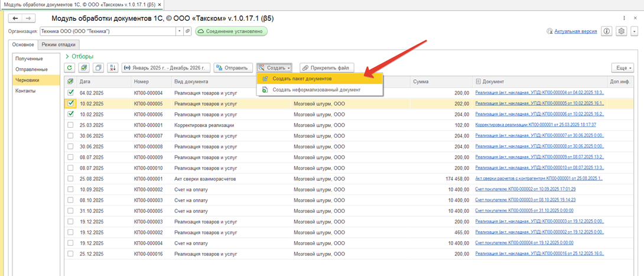Uncheck the row for КП00-000004 dated 04.02.2025

[70, 93]
